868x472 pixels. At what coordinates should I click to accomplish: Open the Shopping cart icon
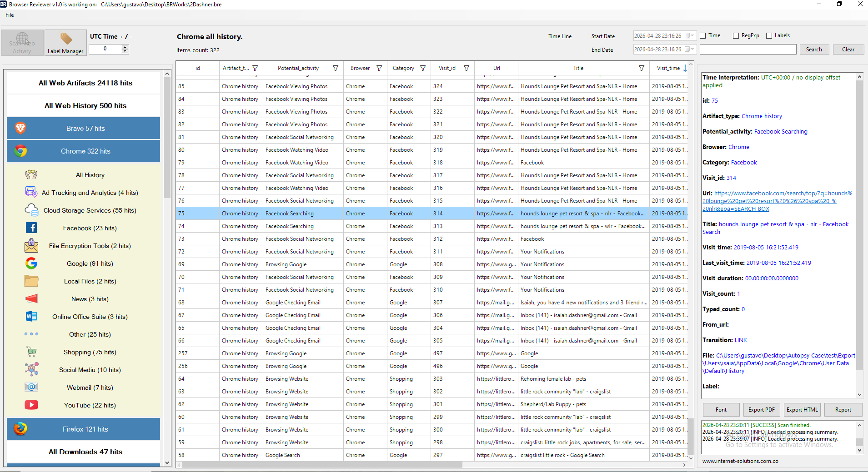pos(31,352)
